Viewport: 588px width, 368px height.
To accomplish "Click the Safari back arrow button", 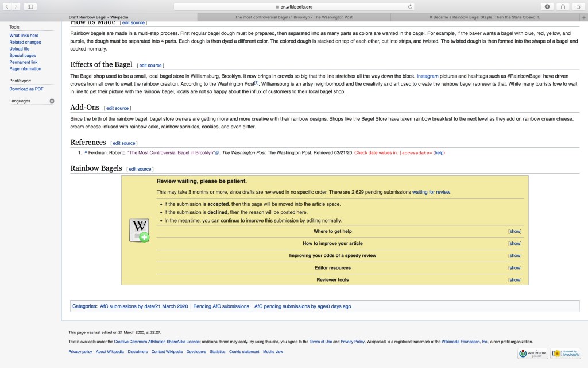I will click(x=7, y=6).
